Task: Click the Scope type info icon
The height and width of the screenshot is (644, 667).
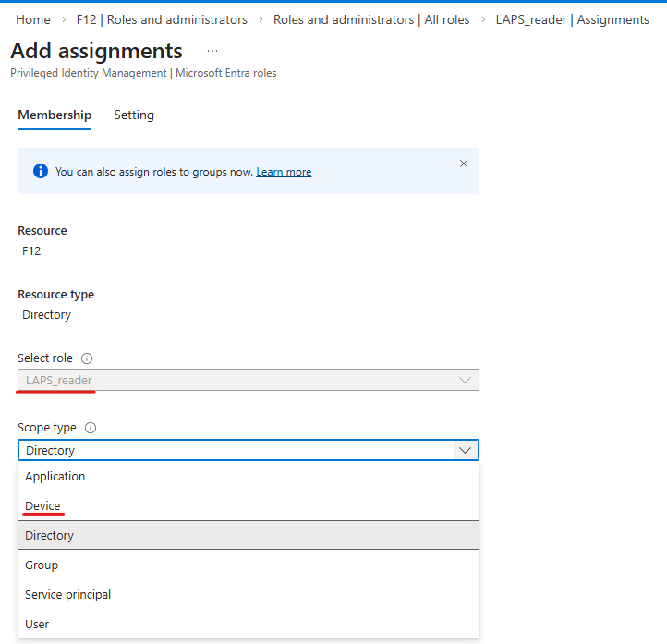Action: 91,429
